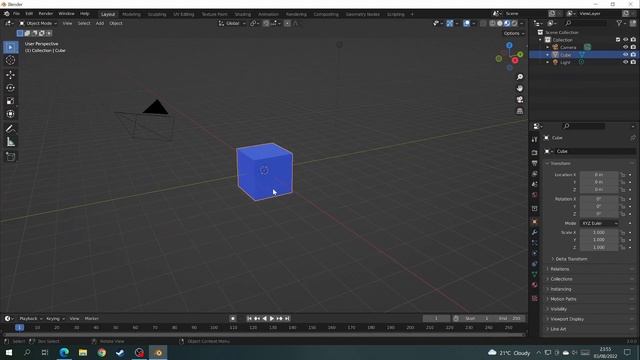Image resolution: width=640 pixels, height=360 pixels.
Task: Open the Material properties tab
Action: click(x=535, y=285)
